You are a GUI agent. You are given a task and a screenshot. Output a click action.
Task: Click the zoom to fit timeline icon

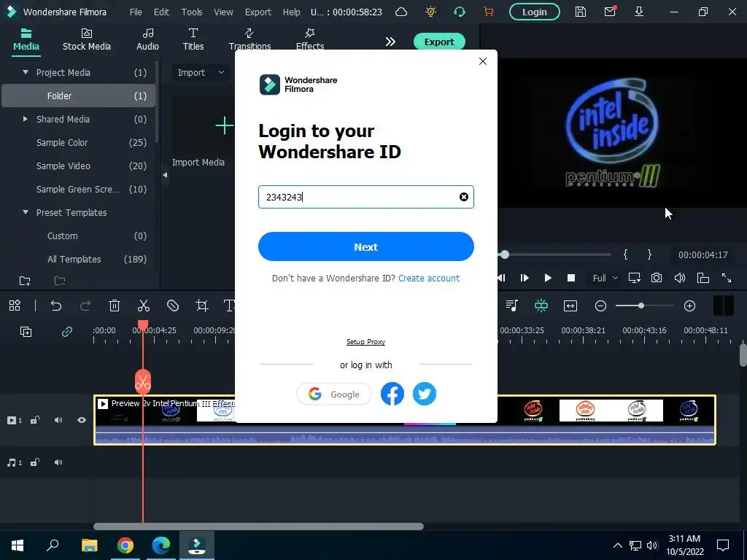(x=570, y=306)
